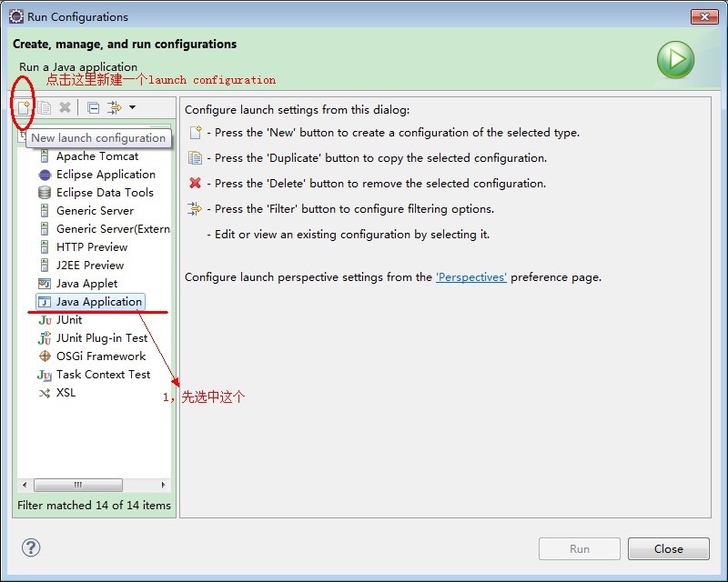Click the JUnit Ju icon
Screen dimensions: 728x582
click(x=45, y=320)
